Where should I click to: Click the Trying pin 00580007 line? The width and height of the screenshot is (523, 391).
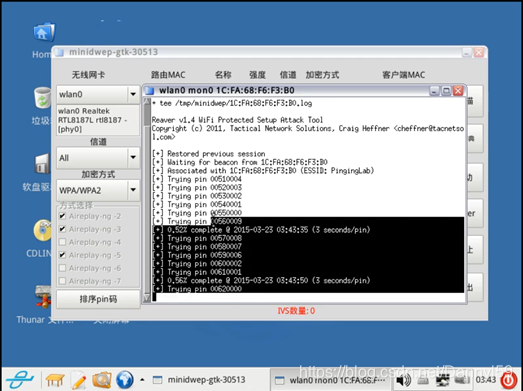[x=197, y=247]
